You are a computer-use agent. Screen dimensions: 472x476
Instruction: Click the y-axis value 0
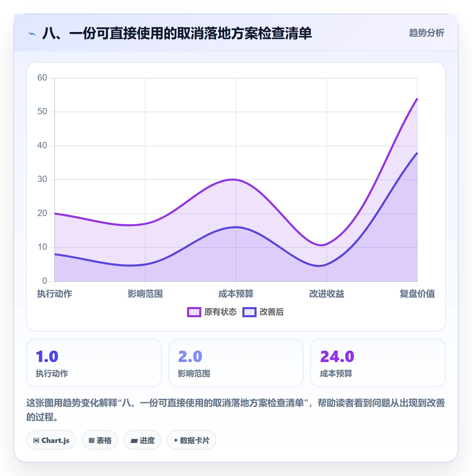coord(45,281)
